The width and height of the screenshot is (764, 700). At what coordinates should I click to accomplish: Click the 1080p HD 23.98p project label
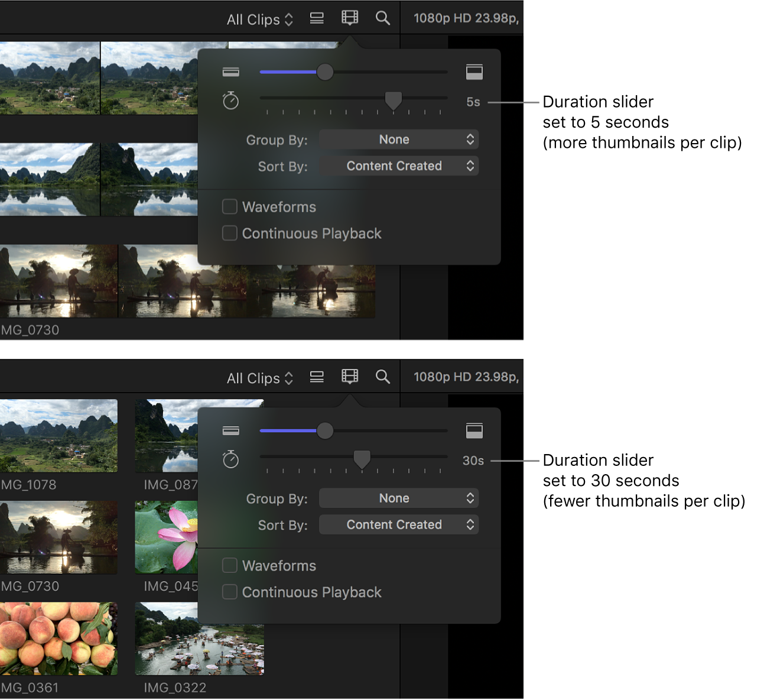[x=465, y=17]
